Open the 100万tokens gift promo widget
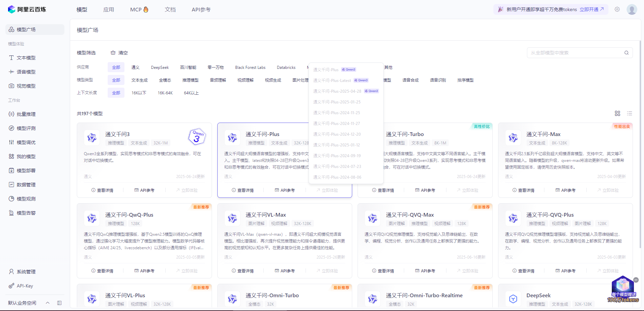This screenshot has width=644, height=311. (x=623, y=290)
